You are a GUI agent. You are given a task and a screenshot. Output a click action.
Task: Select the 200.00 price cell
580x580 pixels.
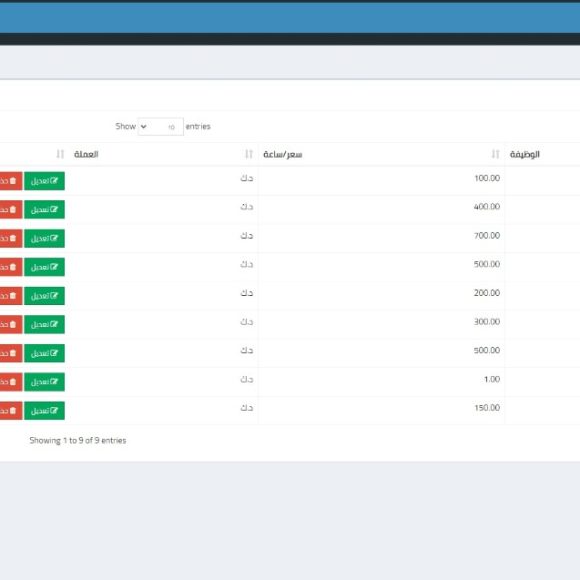pyautogui.click(x=487, y=293)
